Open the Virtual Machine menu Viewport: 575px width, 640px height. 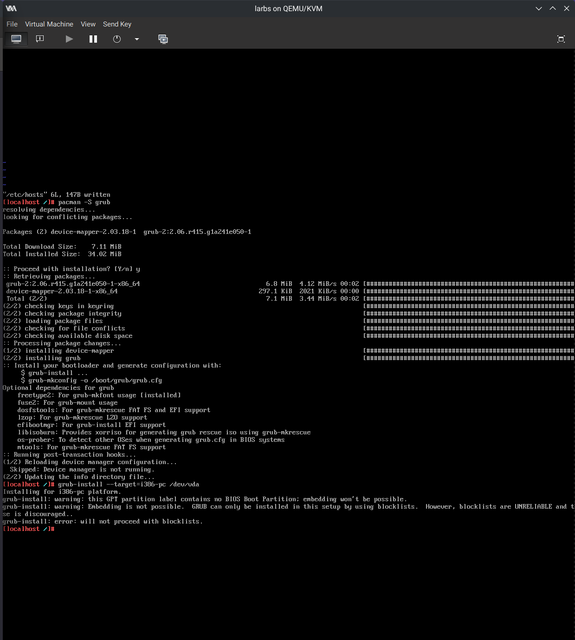49,24
